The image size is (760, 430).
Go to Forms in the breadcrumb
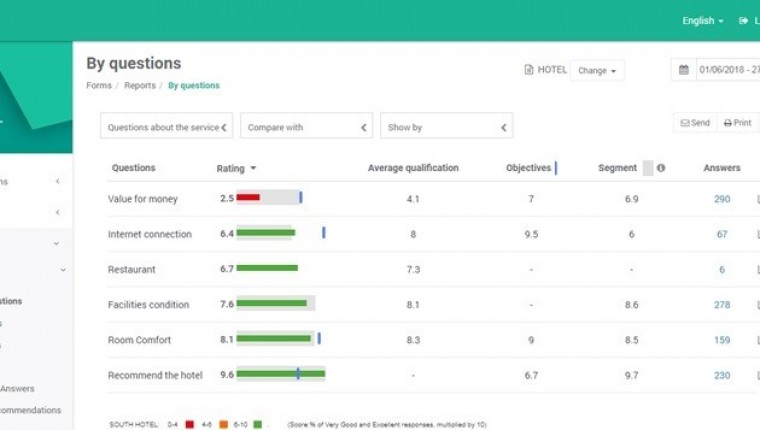(98, 86)
